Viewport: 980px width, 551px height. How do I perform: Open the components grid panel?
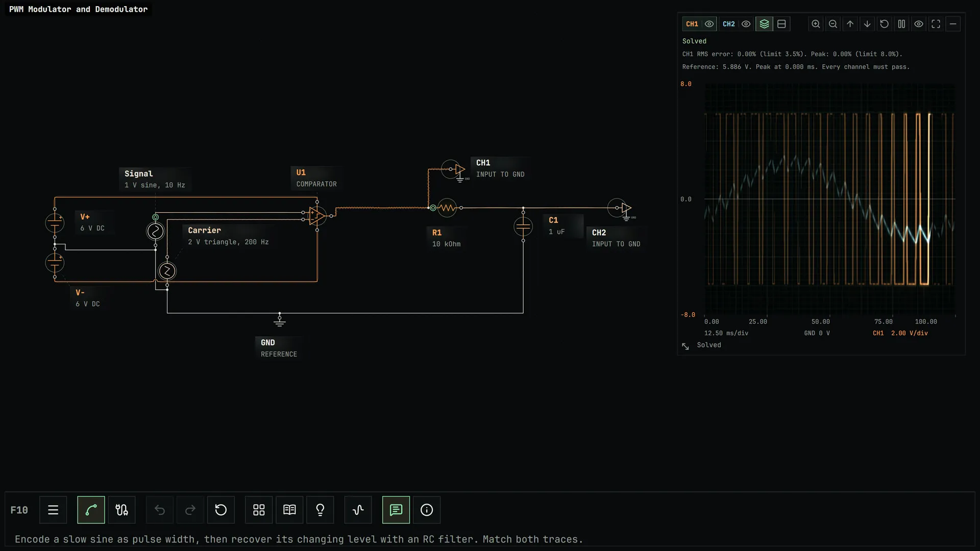(x=259, y=510)
